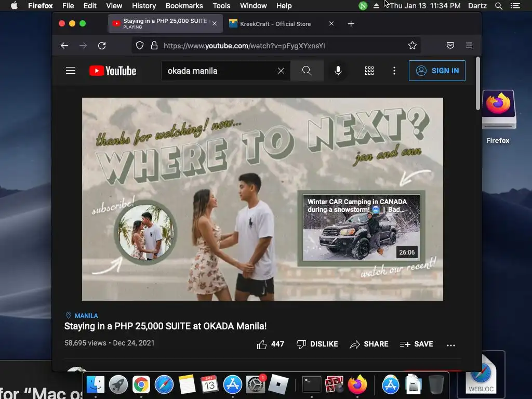Screen dimensions: 532x399
Task: Open Trash in the Dock
Action: point(436,385)
